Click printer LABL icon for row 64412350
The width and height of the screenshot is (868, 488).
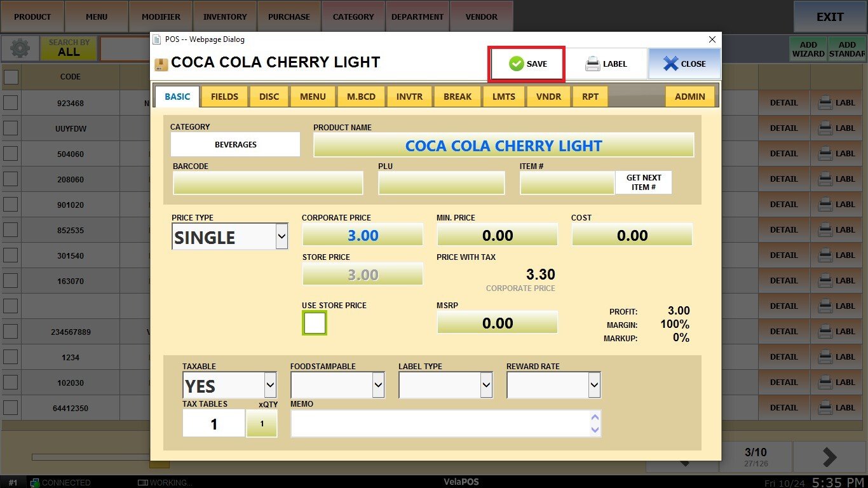[836, 408]
